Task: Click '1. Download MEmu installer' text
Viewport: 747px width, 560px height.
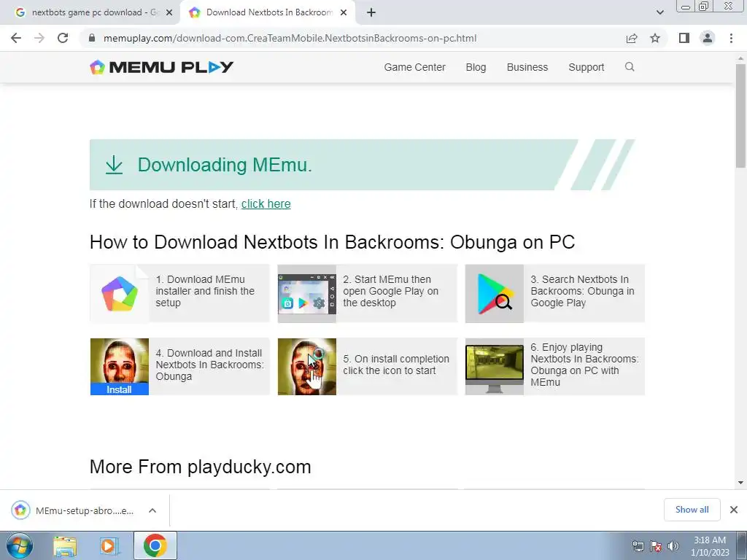Action: pyautogui.click(x=205, y=291)
